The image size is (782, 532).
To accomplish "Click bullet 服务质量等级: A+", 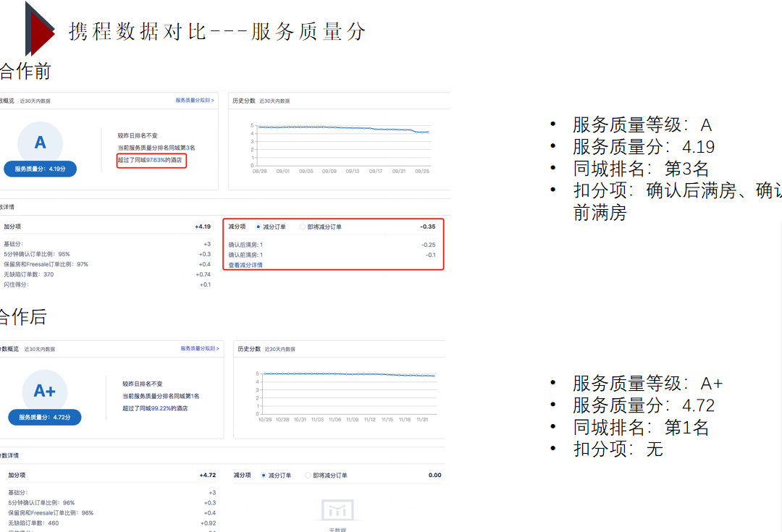I will (x=647, y=384).
